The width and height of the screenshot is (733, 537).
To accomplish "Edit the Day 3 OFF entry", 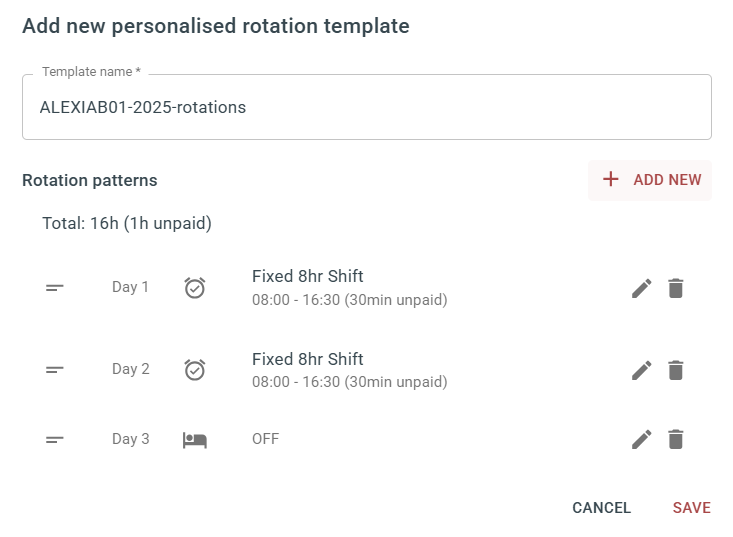I will [x=641, y=439].
